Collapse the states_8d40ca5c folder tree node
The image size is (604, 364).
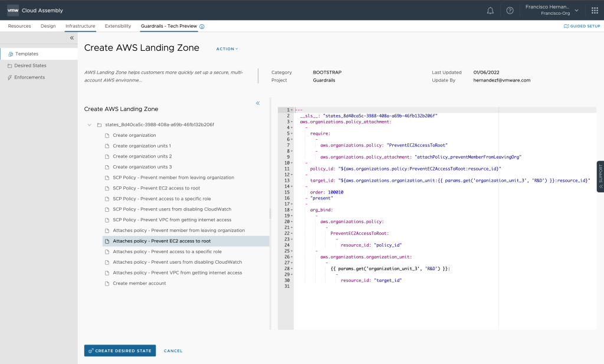coord(89,125)
